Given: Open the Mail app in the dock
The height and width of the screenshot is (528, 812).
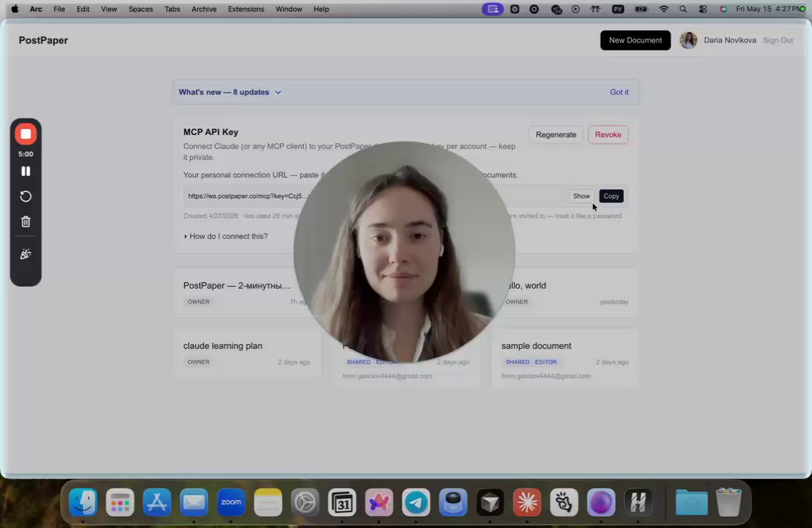Looking at the screenshot, I should click(194, 502).
